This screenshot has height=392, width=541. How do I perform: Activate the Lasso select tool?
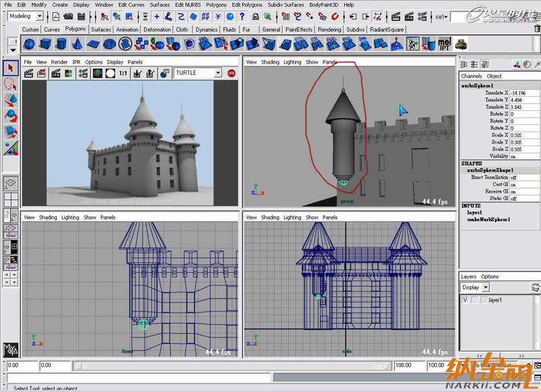pos(11,84)
